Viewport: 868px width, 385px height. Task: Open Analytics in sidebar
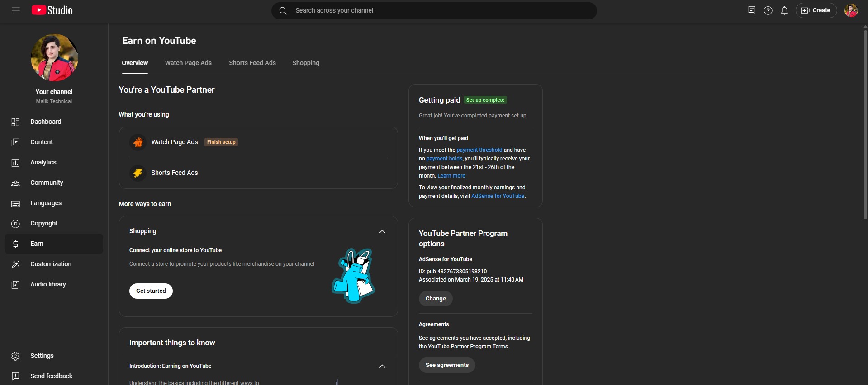tap(43, 162)
